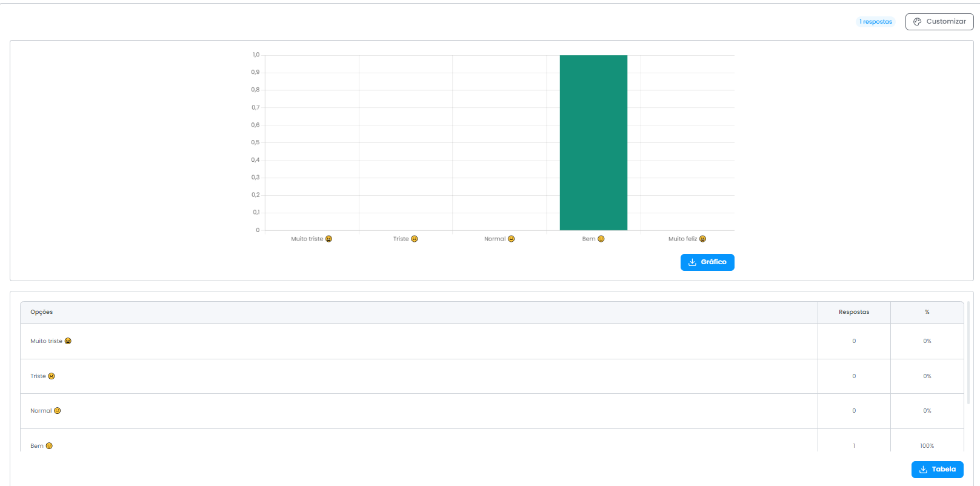Click the smiling emoji on Muito feliz axis label
The image size is (980, 486).
coord(702,239)
